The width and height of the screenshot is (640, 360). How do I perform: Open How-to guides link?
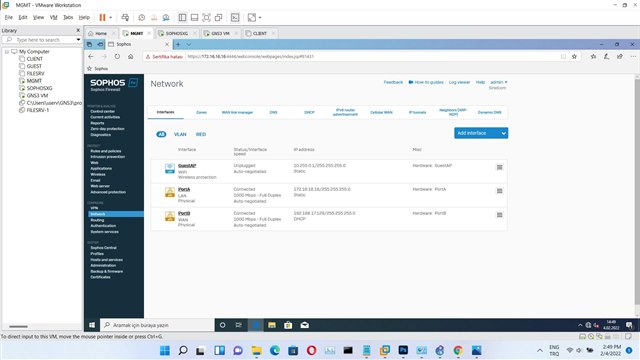(x=426, y=82)
